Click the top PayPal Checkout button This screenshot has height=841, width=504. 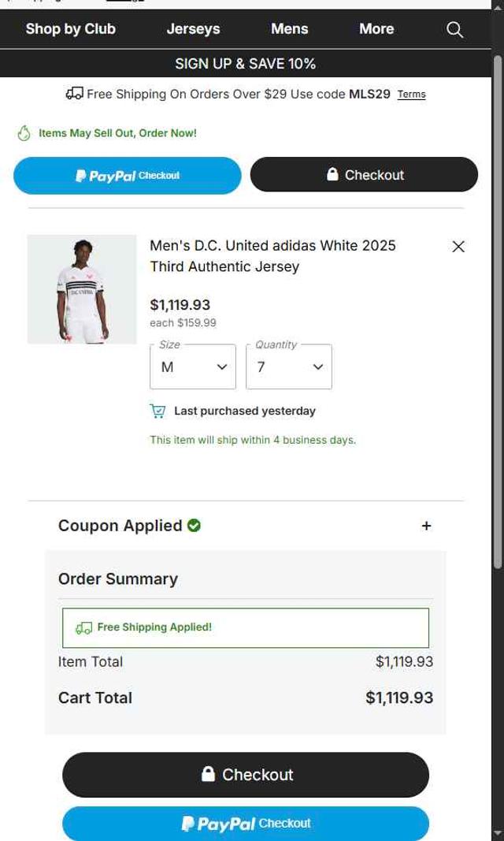[x=128, y=176]
